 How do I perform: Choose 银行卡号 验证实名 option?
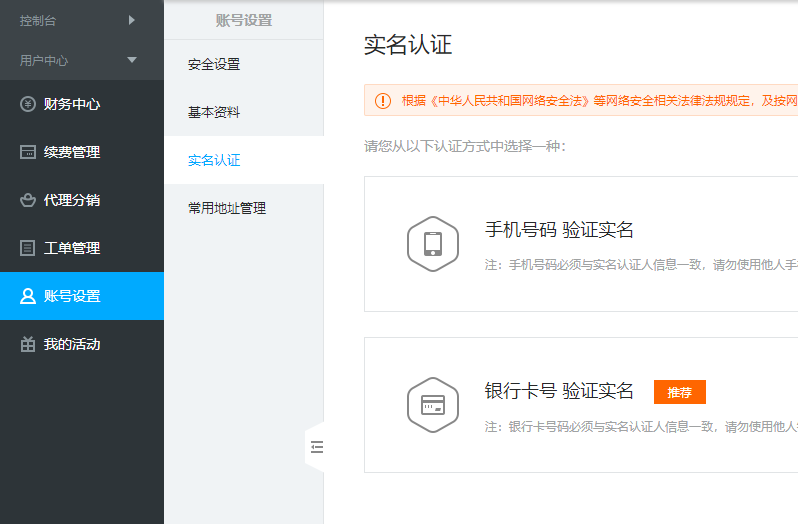(x=559, y=391)
